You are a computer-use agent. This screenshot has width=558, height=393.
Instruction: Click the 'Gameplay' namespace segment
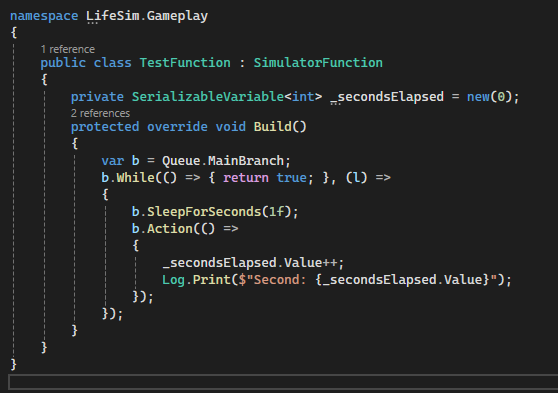click(177, 16)
